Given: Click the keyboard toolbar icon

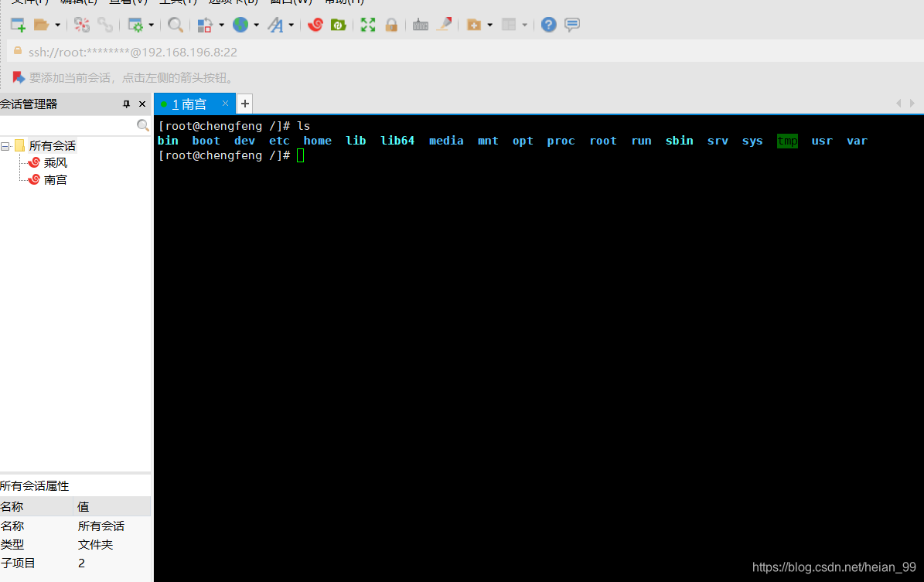Looking at the screenshot, I should pos(420,25).
